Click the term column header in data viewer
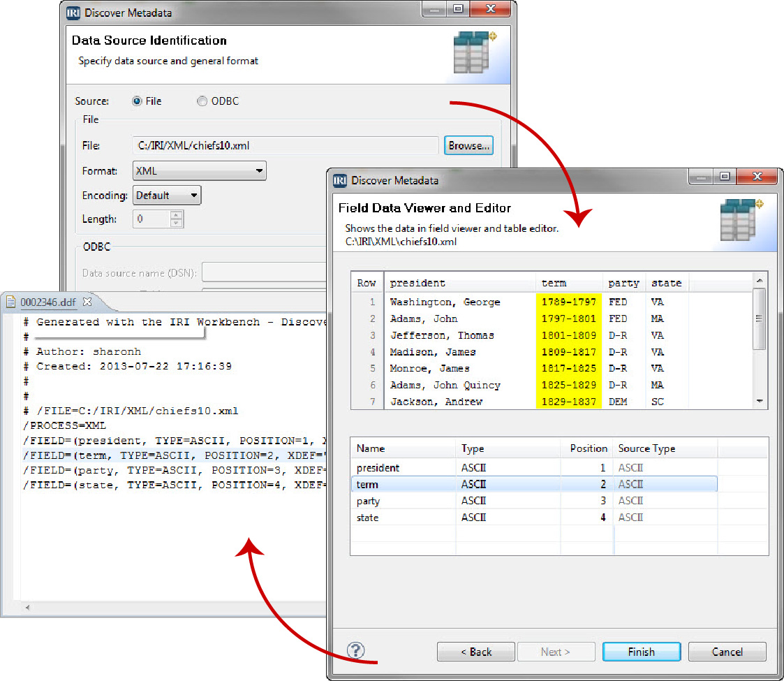784x681 pixels. click(x=569, y=283)
